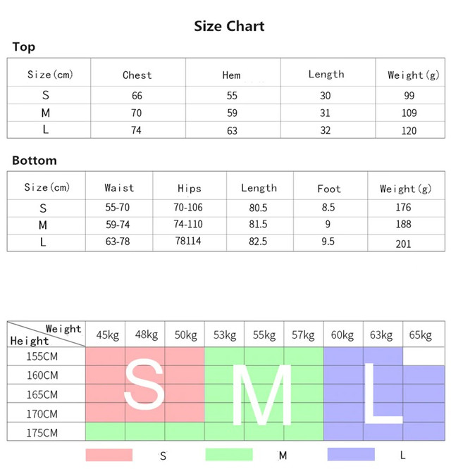Click the purple L legend swatch
The height and width of the screenshot is (476, 451).
coord(351,454)
